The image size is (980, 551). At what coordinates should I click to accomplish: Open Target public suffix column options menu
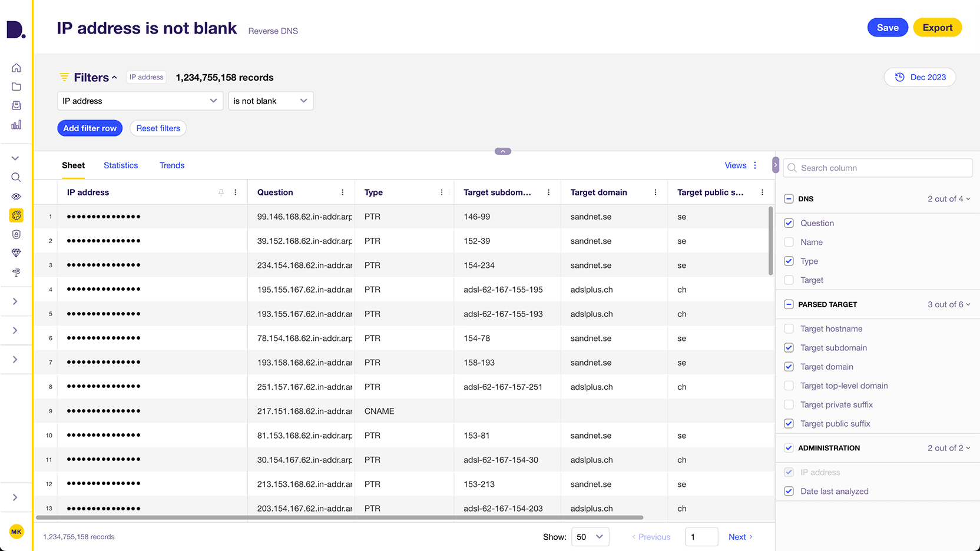[x=762, y=192]
